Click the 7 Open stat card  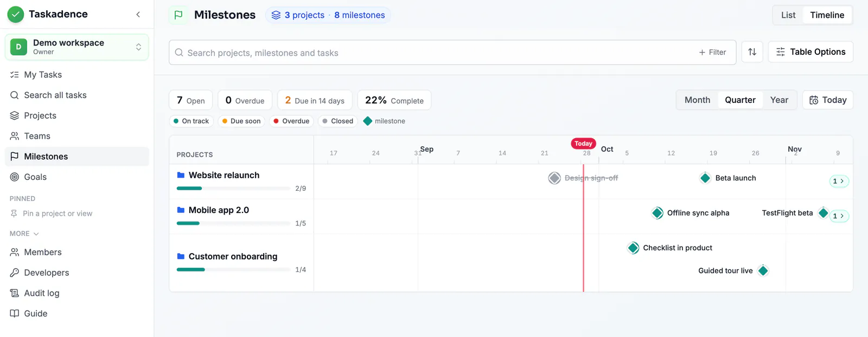(x=191, y=100)
